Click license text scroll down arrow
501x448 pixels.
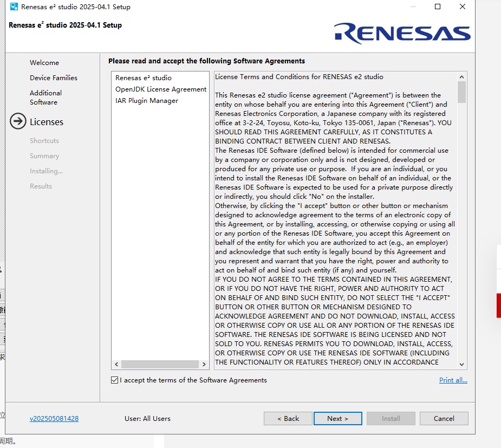coord(461,364)
